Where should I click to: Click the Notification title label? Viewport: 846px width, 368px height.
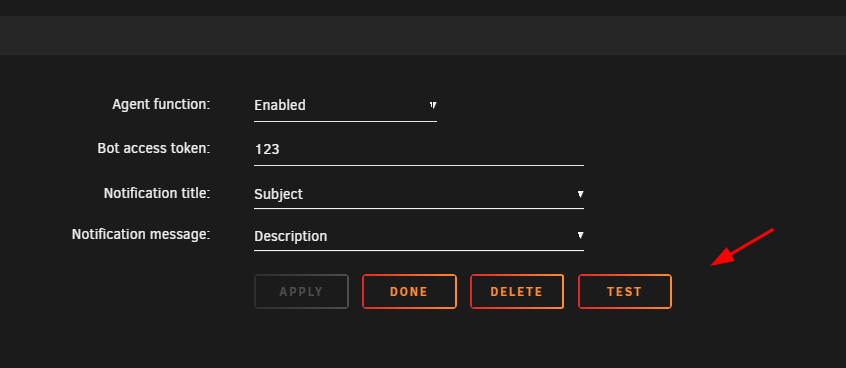coord(157,193)
